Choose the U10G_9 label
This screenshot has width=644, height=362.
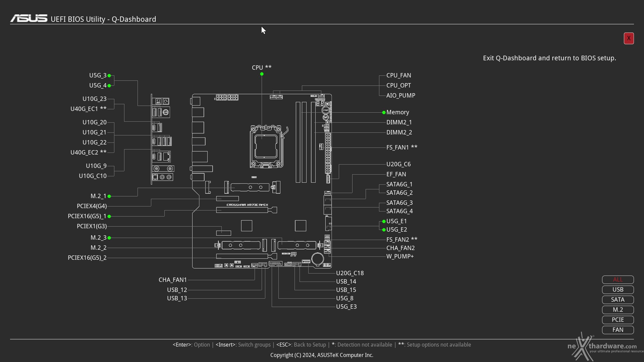[96, 166]
